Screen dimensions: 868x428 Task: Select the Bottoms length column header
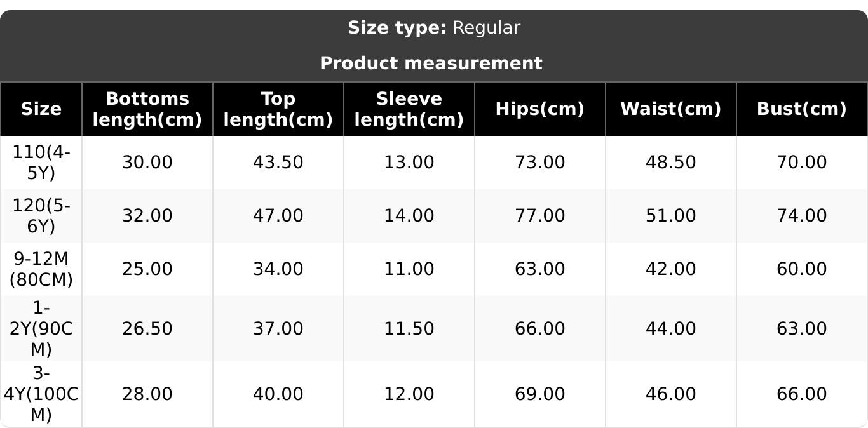(x=147, y=109)
